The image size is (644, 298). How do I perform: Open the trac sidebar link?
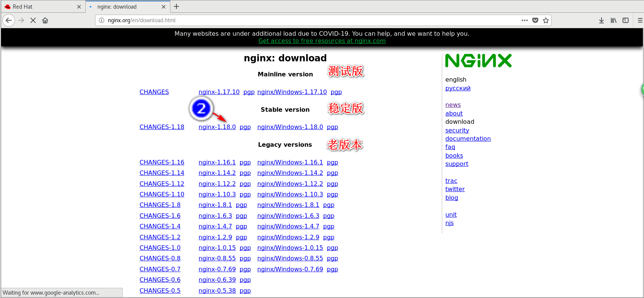click(451, 181)
